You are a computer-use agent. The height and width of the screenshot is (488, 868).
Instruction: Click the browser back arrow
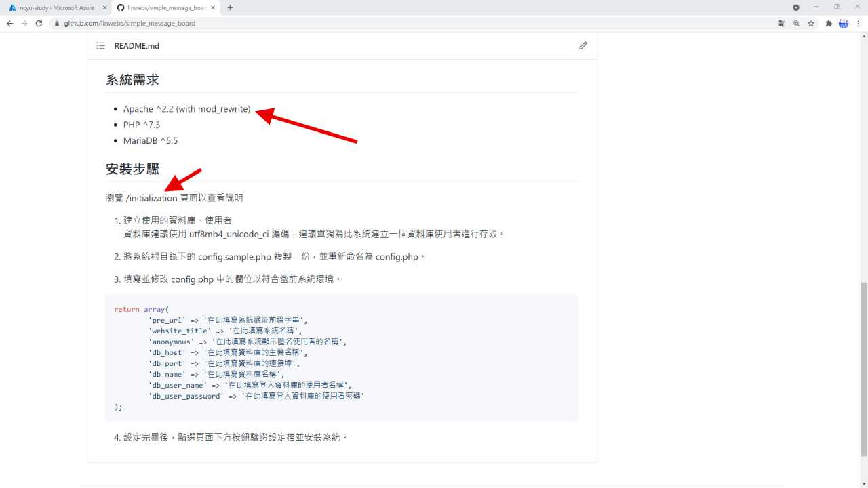click(x=9, y=23)
